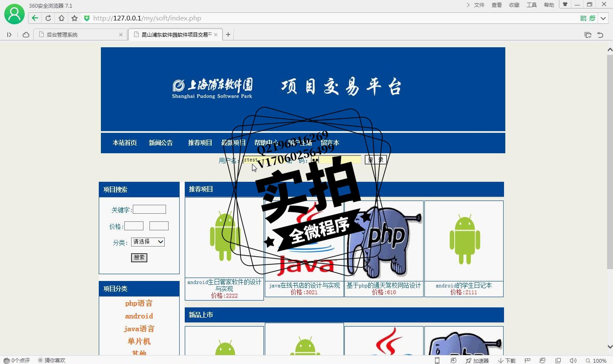Open 新闻公告 navigation link
The width and height of the screenshot is (613, 364).
[x=161, y=143]
